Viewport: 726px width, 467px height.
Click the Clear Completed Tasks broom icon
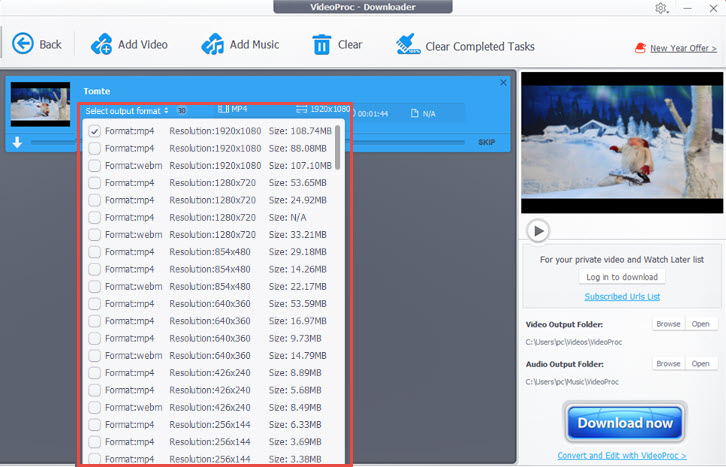click(406, 45)
